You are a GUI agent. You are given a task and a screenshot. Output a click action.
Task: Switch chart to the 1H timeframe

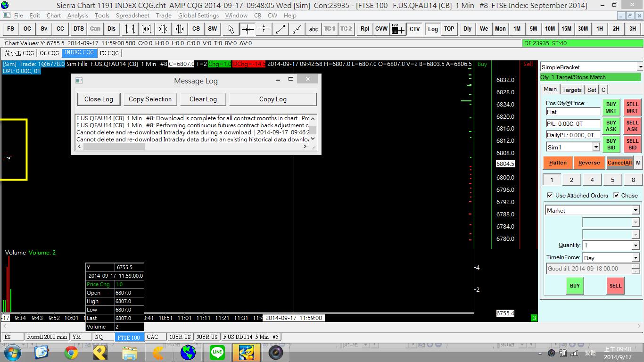599,29
